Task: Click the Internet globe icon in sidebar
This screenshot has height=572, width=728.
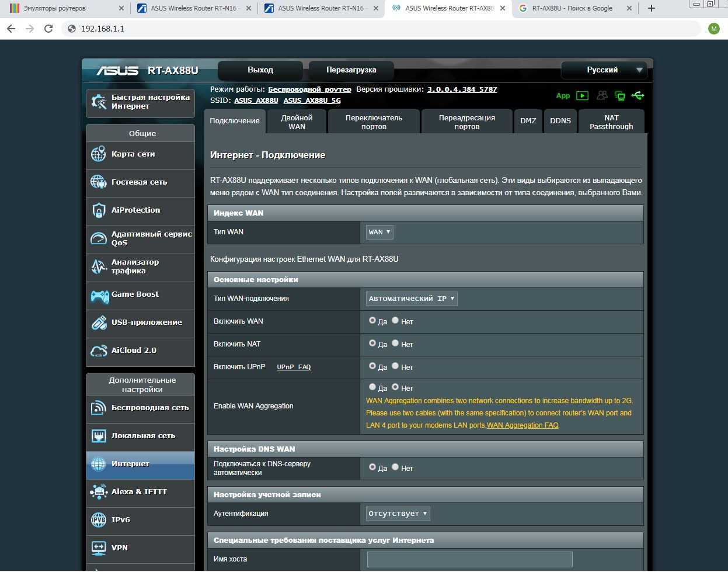Action: [98, 464]
